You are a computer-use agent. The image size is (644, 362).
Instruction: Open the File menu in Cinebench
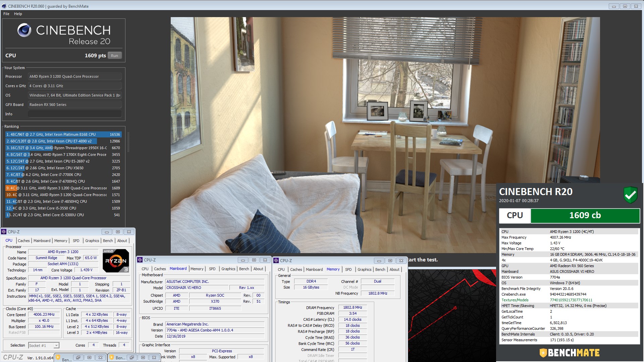coord(6,14)
